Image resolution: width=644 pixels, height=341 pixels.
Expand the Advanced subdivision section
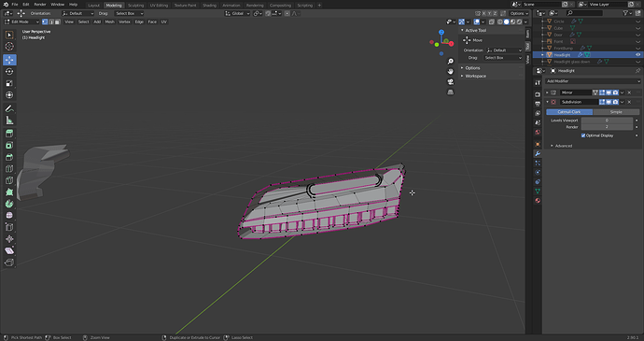tap(563, 146)
